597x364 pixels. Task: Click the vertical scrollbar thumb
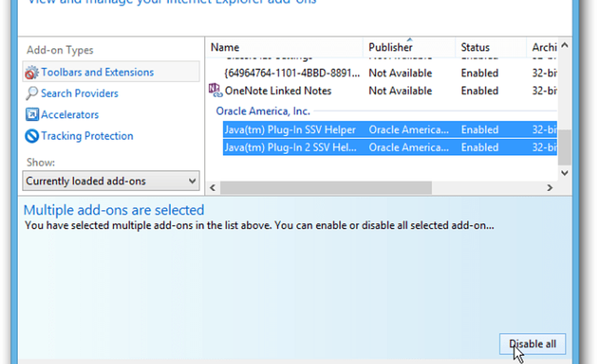pos(565,147)
